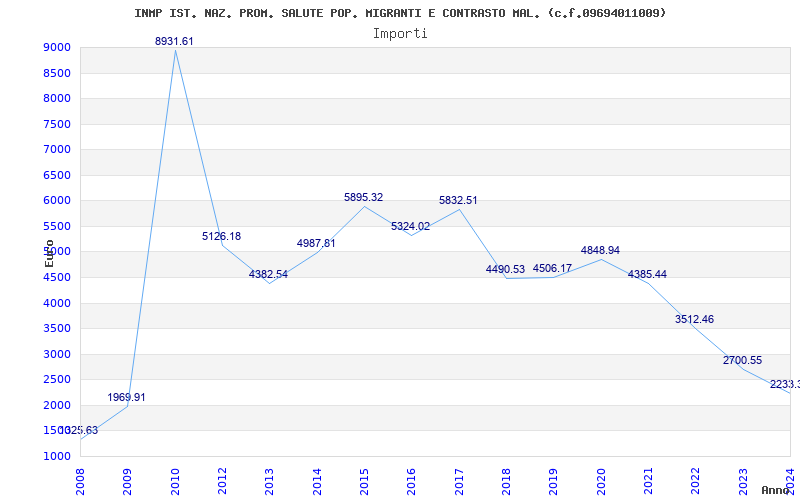Select the 5832.51 value label

pyautogui.click(x=458, y=201)
